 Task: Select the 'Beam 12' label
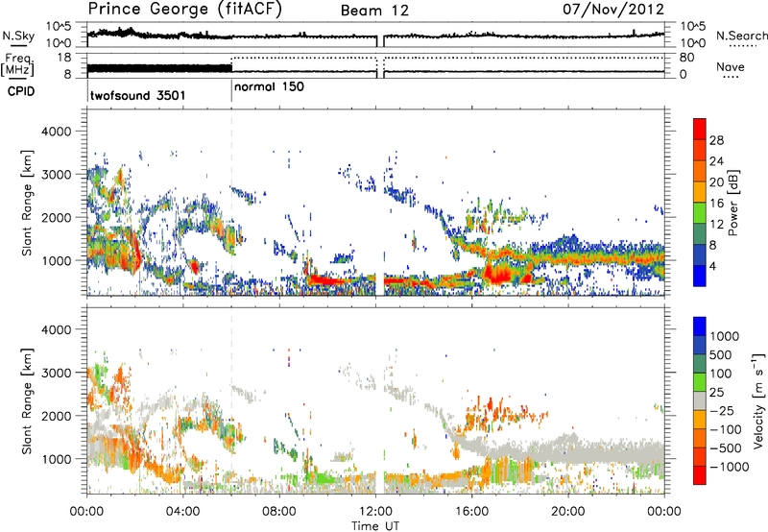tap(374, 11)
